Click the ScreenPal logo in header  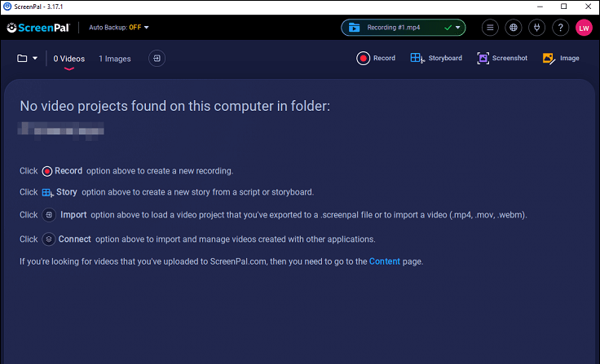pyautogui.click(x=38, y=28)
